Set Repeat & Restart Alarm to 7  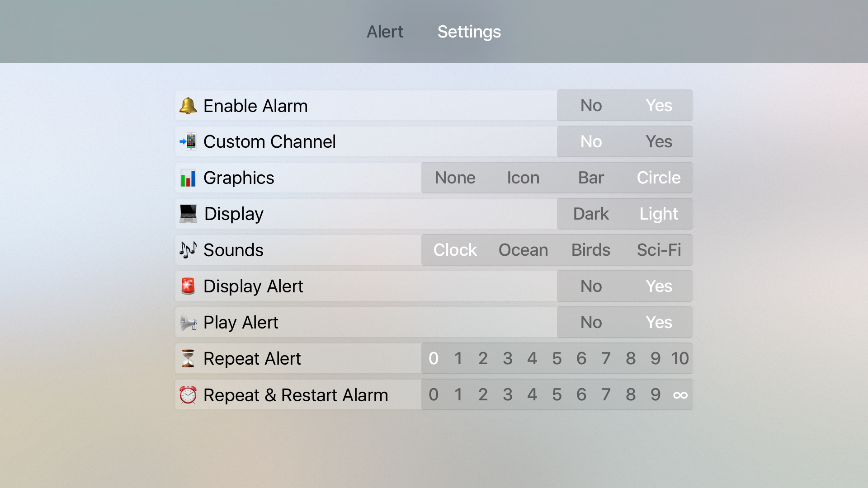(x=606, y=394)
